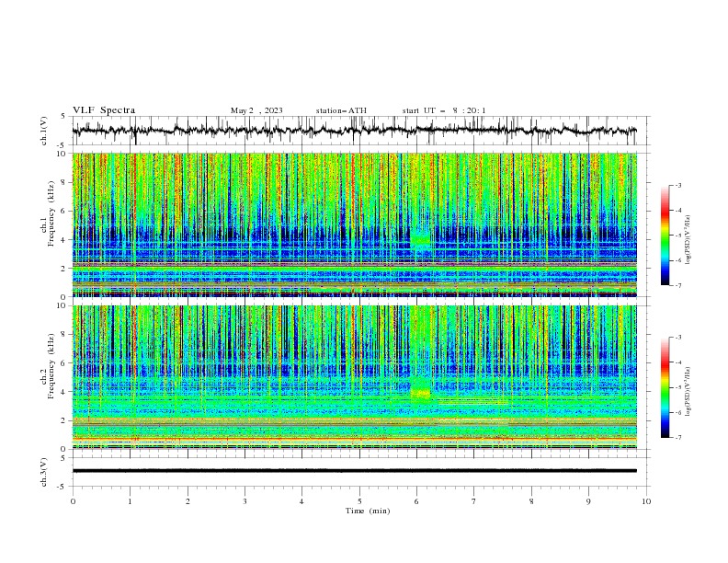728x563 pixels.
Task: Click the ch.2 spectrogram color bar
Action: pyautogui.click(x=665, y=387)
